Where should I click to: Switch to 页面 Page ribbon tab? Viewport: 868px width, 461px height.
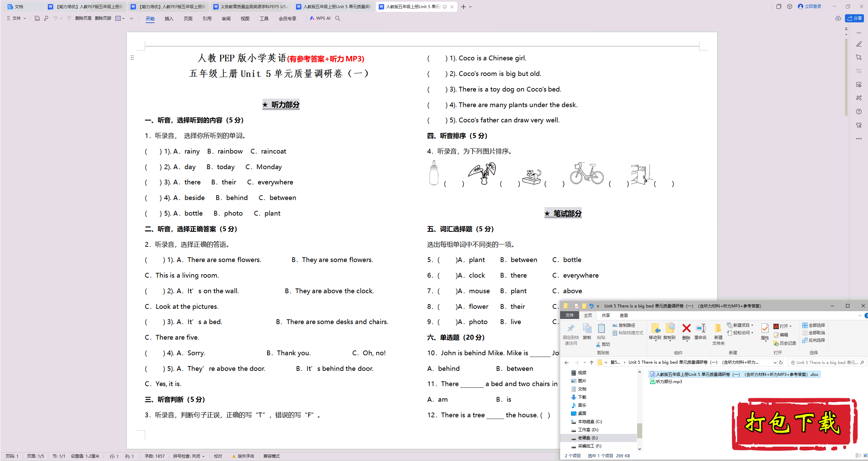click(x=188, y=19)
